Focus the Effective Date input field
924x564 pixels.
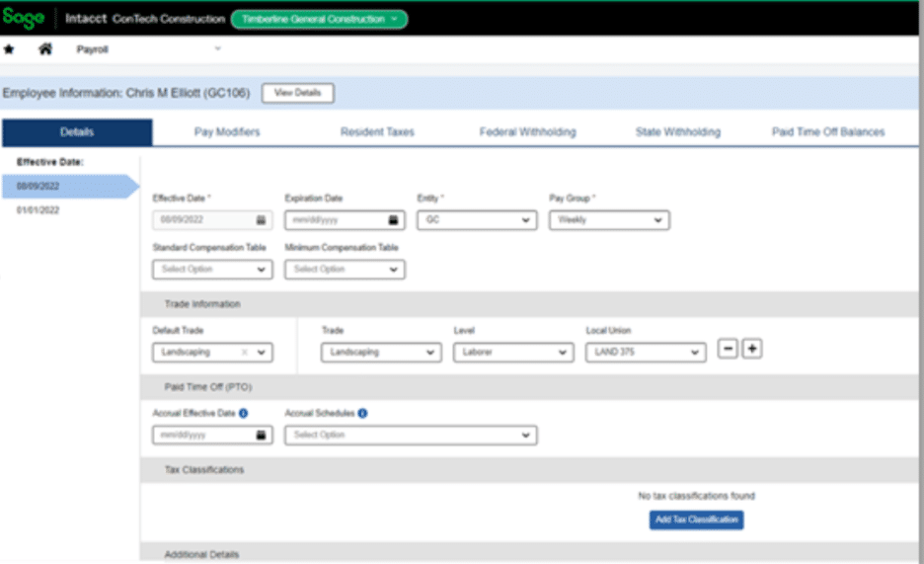coord(212,220)
